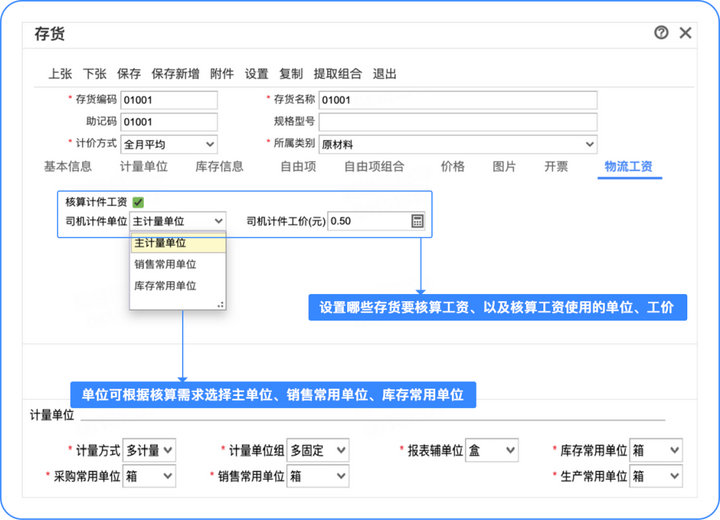Click the 规格型号 input field
Viewport: 720px width, 520px height.
pyautogui.click(x=458, y=122)
